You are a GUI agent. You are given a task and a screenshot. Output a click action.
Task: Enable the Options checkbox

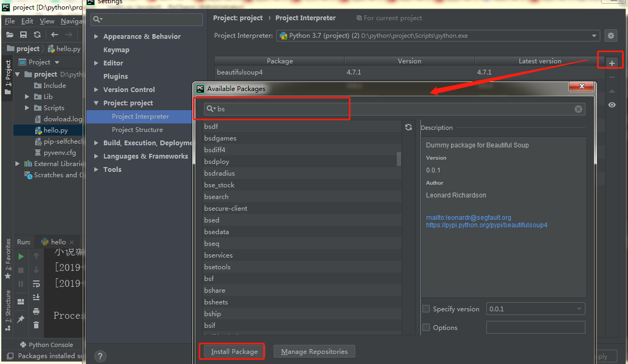[426, 327]
